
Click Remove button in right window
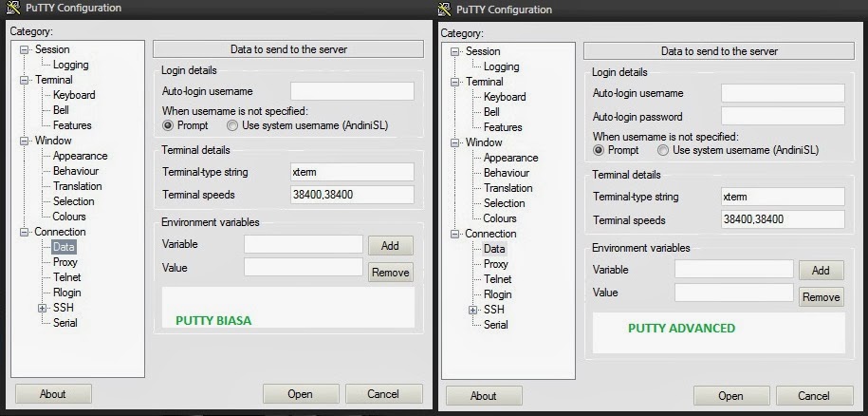821,297
